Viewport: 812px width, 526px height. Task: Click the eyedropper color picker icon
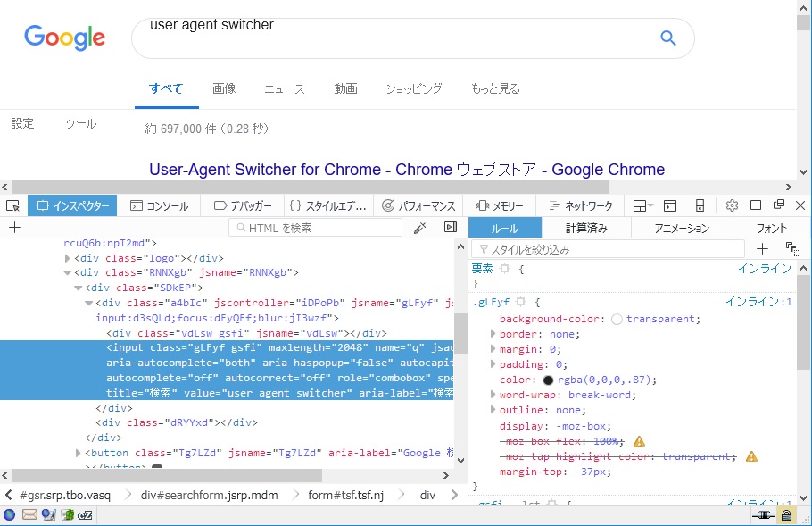[420, 228]
